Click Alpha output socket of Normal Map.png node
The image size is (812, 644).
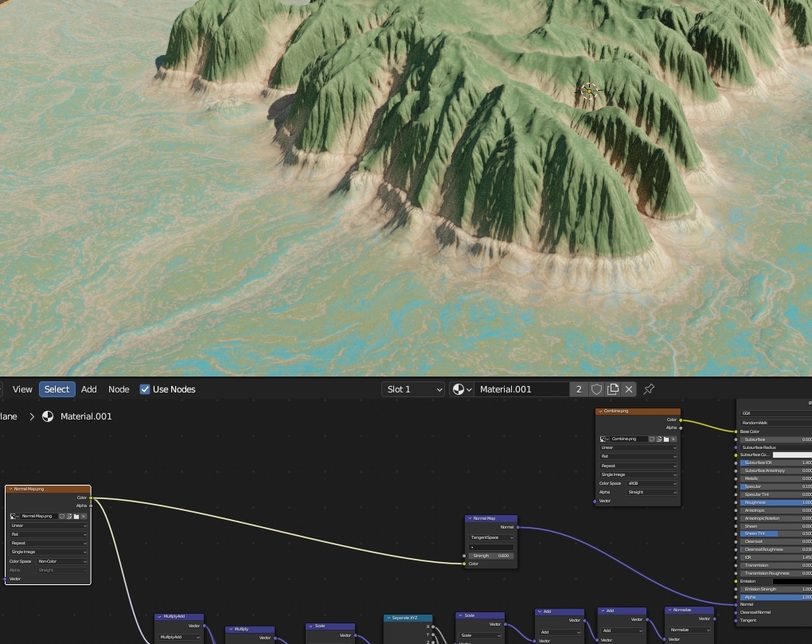91,505
